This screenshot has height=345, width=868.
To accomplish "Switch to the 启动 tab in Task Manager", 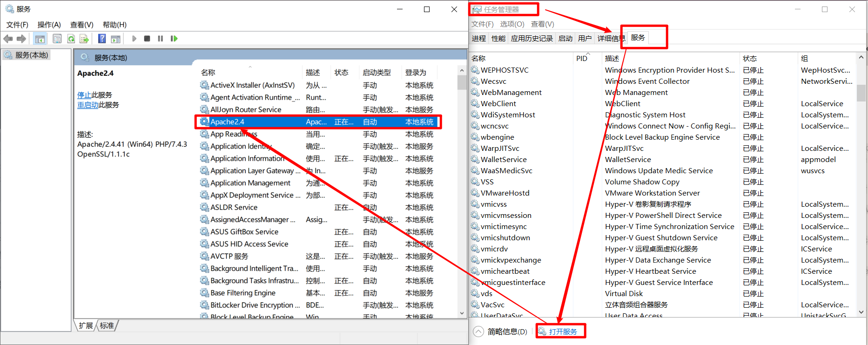I will coord(565,38).
